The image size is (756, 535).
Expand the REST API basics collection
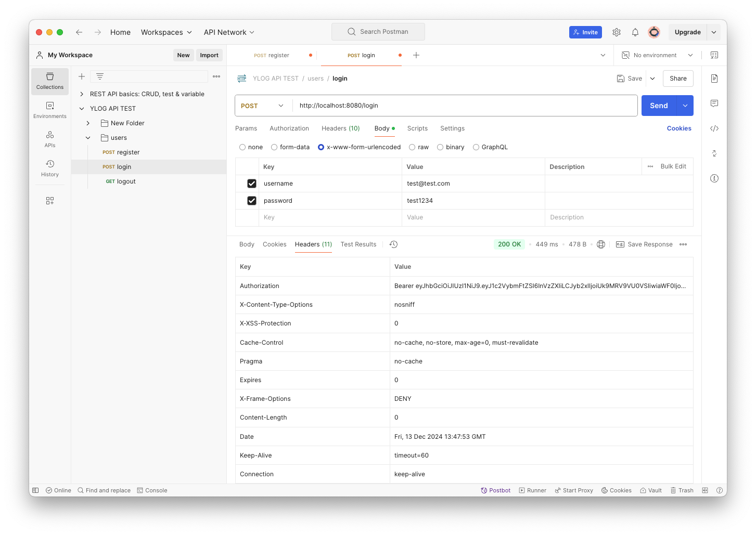coord(82,94)
